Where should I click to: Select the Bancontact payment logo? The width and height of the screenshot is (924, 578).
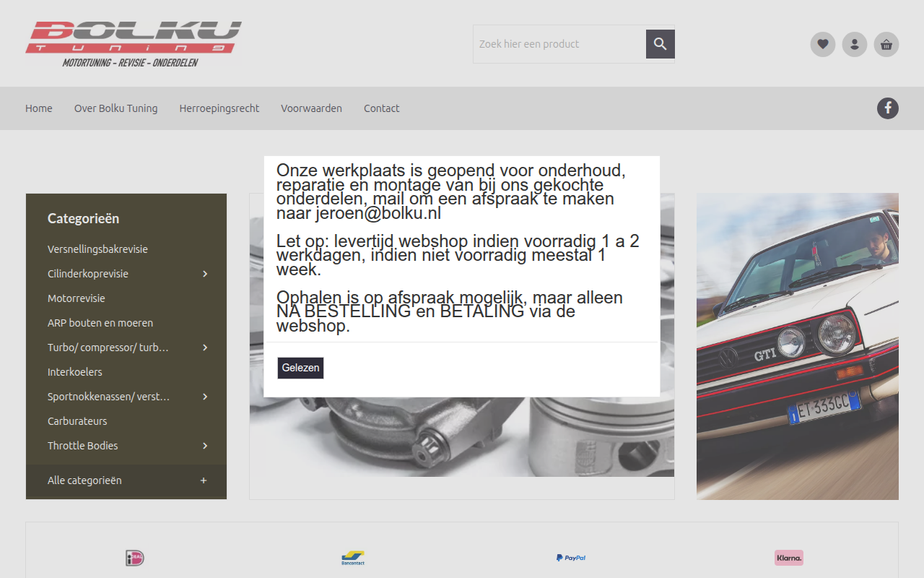[x=353, y=558]
